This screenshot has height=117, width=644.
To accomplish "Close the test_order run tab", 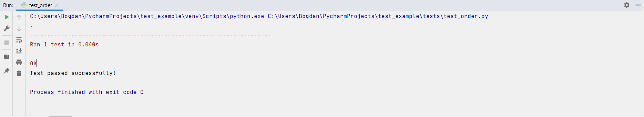I will pos(57,5).
